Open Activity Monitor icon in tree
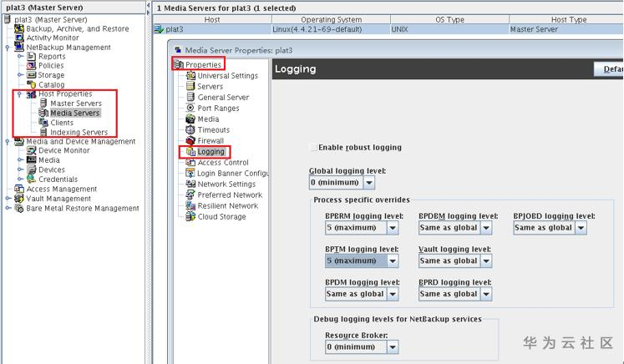The width and height of the screenshot is (624, 364). (18, 38)
